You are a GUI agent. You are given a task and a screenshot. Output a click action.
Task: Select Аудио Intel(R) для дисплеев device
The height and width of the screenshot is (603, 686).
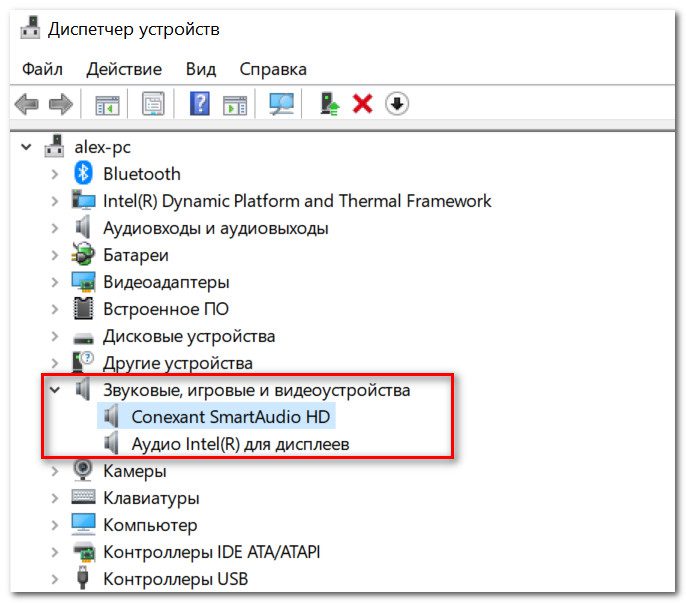(240, 444)
